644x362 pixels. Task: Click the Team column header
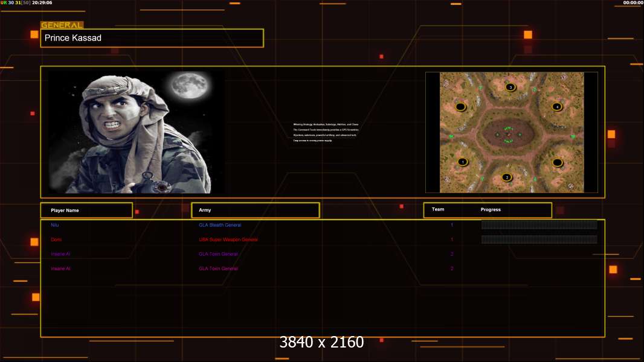[x=438, y=209]
